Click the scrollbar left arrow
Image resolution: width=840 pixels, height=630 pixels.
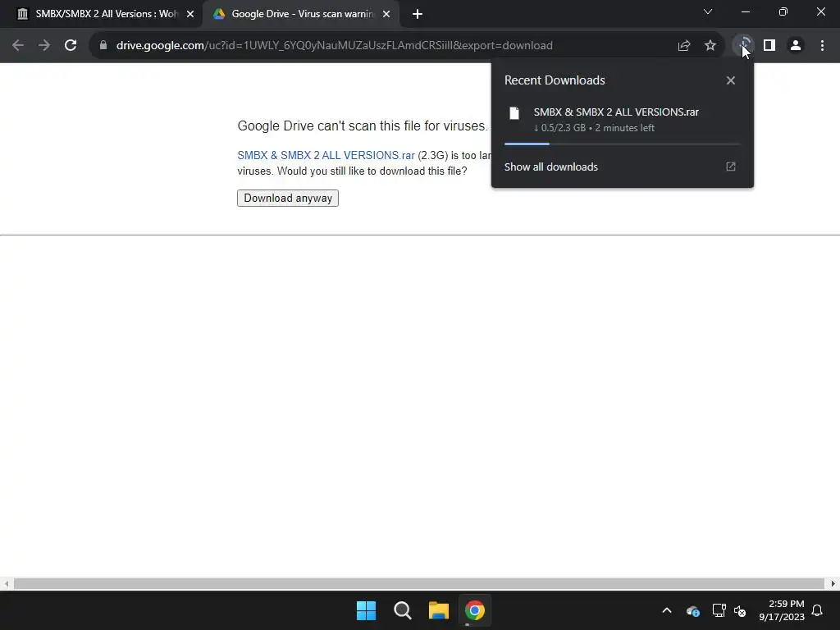pos(6,583)
